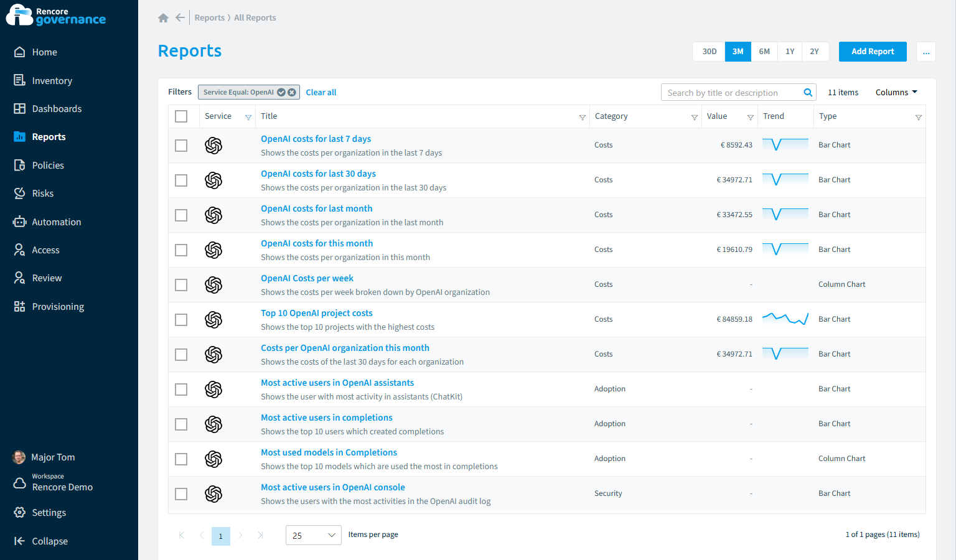
Task: Open Risks in the sidebar
Action: pos(42,194)
